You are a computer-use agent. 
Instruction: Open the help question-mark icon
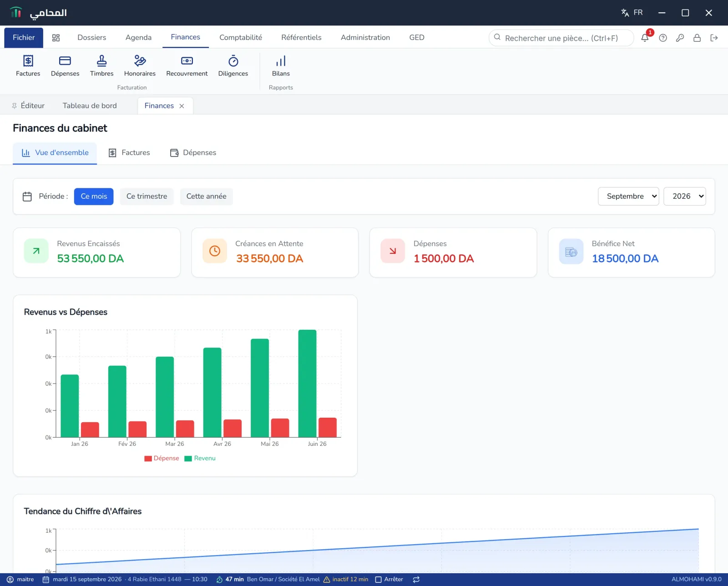[663, 38]
